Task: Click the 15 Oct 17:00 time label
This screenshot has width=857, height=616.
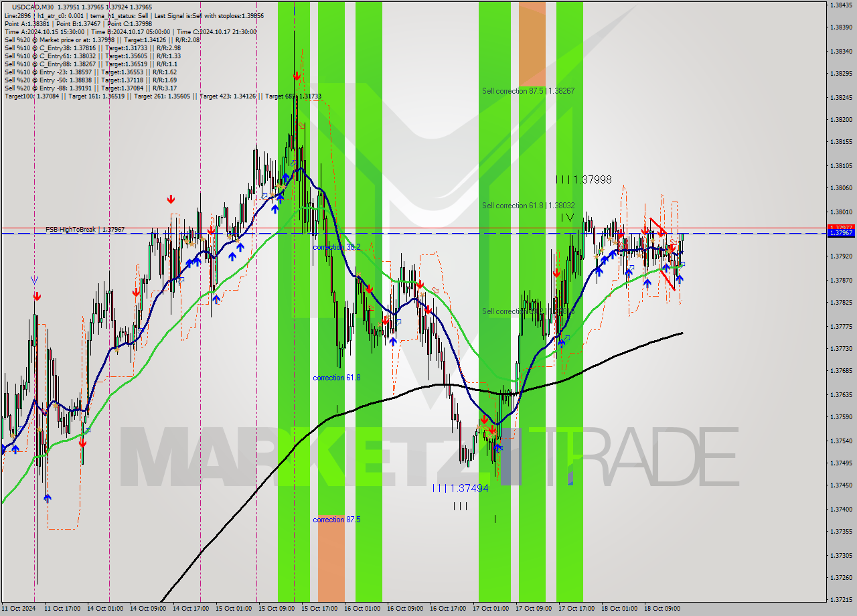Action: [x=320, y=609]
